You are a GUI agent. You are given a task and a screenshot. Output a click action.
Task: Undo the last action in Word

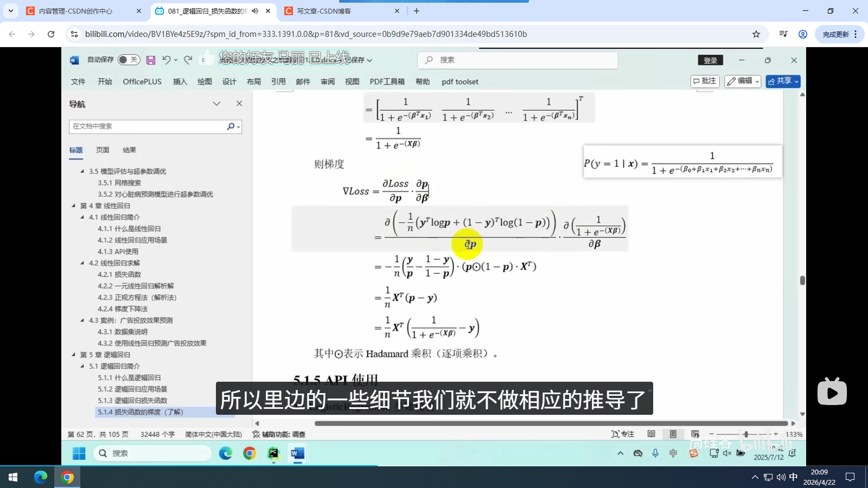point(167,60)
